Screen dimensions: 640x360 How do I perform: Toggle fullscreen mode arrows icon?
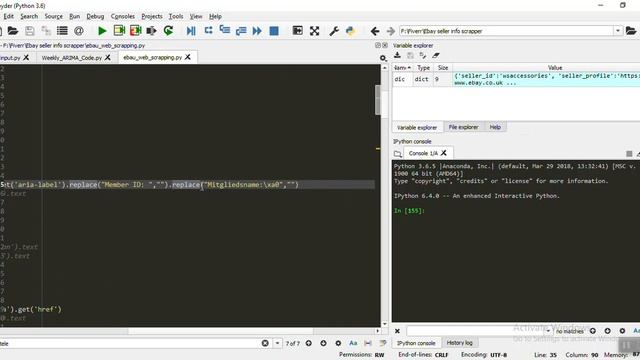(314, 31)
